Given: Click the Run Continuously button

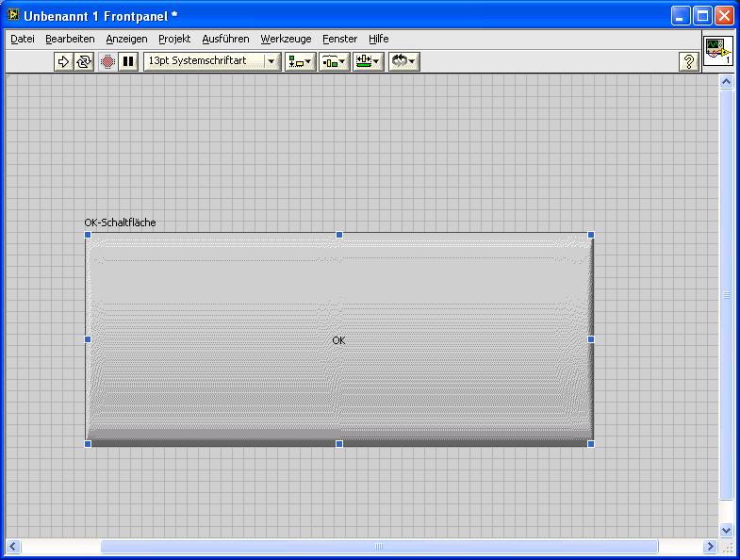Looking at the screenshot, I should (x=84, y=62).
